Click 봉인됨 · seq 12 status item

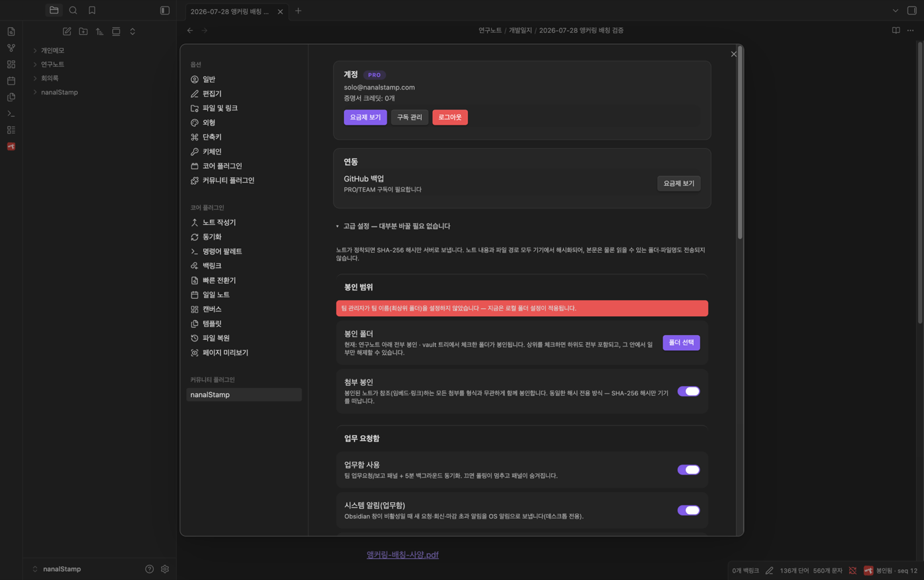coord(890,571)
